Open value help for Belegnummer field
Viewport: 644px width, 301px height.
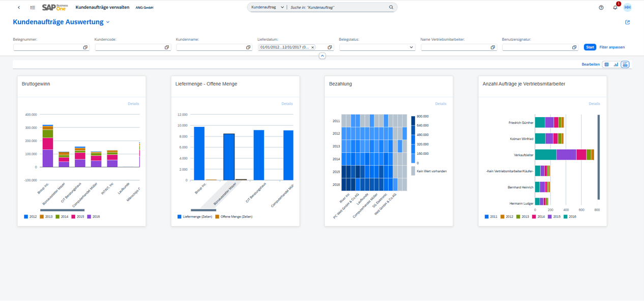[x=85, y=47]
